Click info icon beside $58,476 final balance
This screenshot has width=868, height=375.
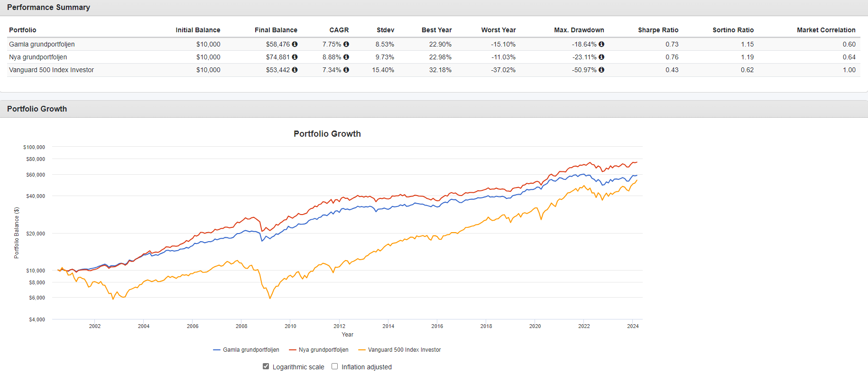point(295,44)
